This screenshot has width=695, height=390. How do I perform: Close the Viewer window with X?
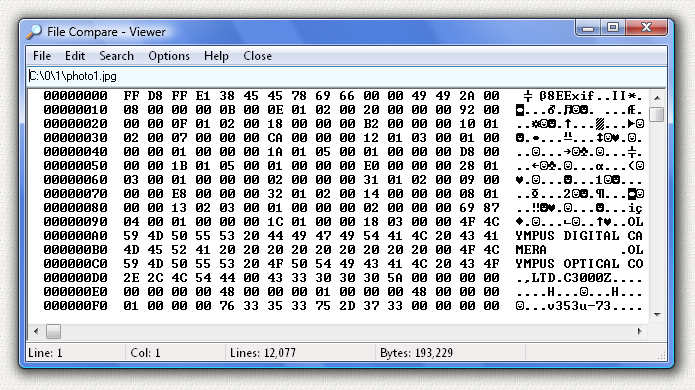[646, 27]
